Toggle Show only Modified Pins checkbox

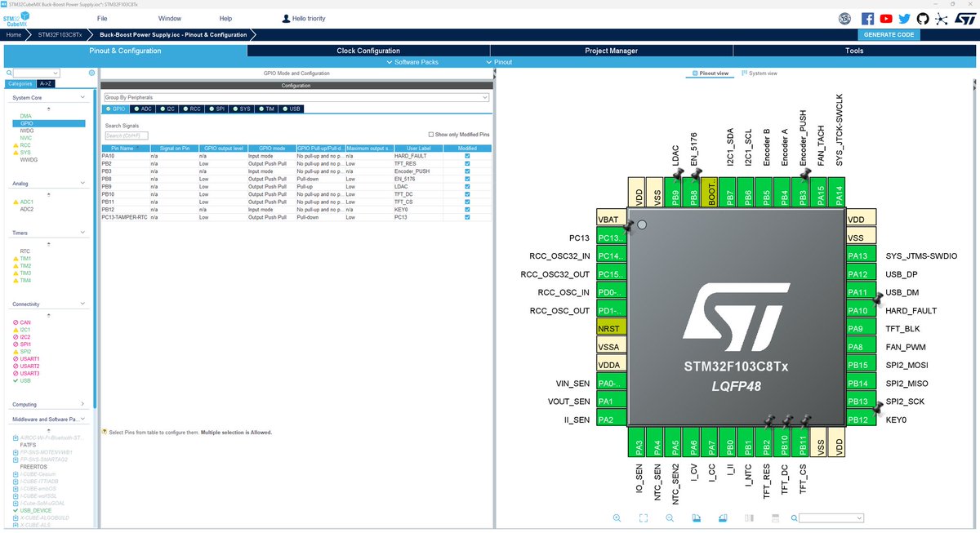431,134
